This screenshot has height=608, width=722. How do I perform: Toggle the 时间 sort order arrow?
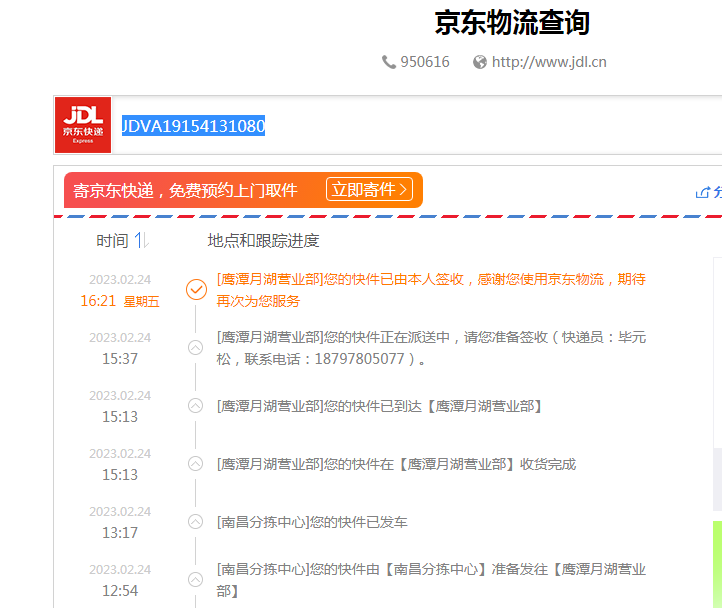pos(141,240)
